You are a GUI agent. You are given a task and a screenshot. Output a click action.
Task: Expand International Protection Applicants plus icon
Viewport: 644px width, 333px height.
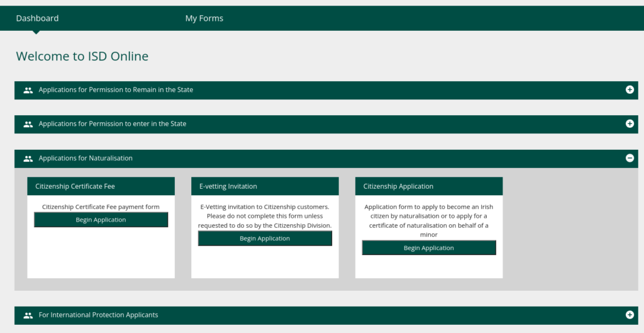point(630,315)
